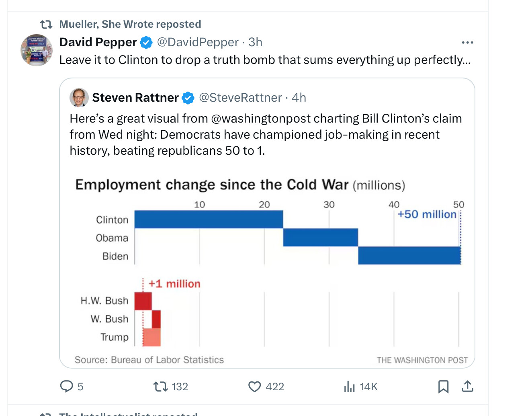Image resolution: width=532 pixels, height=416 pixels.
Task: Open David Pepper's profile avatar
Action: pyautogui.click(x=37, y=50)
